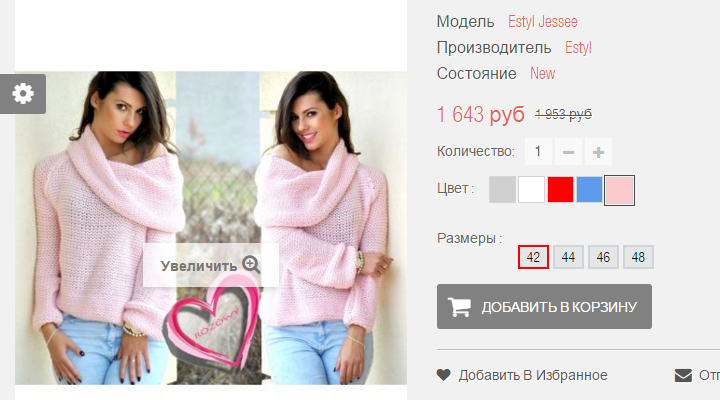Select size 42
This screenshot has width=720, height=400.
tap(533, 257)
